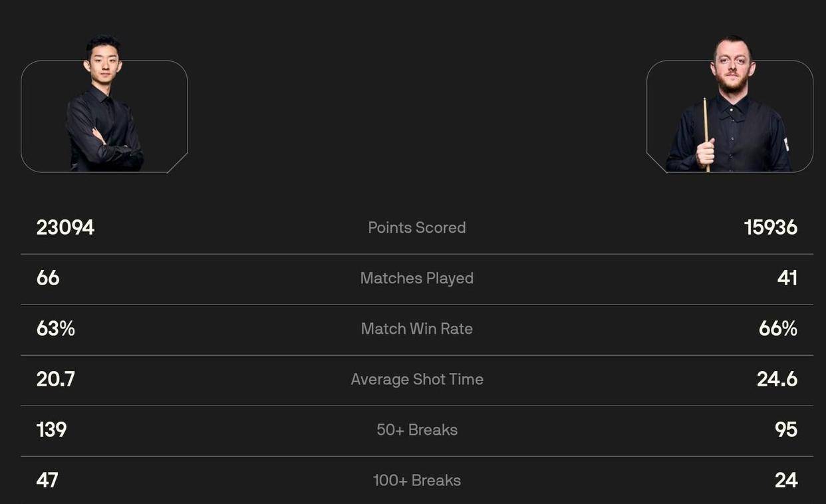The image size is (826, 504).
Task: Select the Matches Played label
Action: click(417, 278)
